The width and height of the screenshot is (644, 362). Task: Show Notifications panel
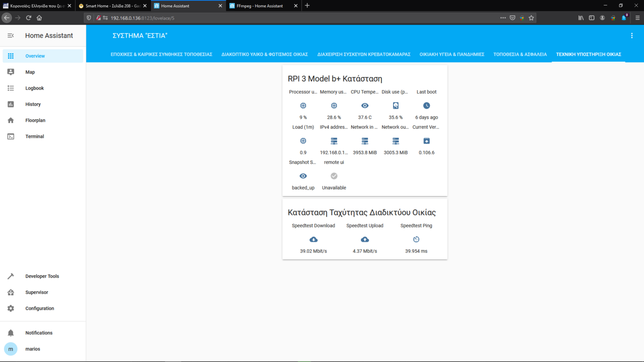coord(43,333)
